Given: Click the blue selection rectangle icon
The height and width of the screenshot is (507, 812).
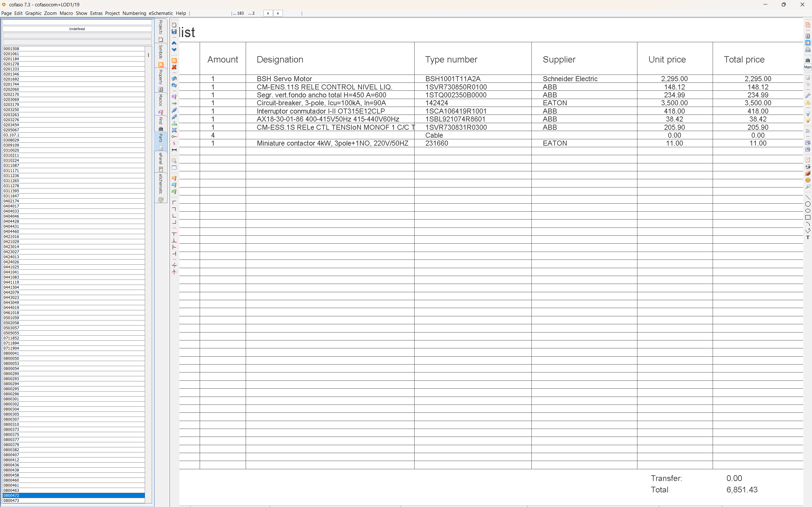Looking at the screenshot, I should pos(174,130).
